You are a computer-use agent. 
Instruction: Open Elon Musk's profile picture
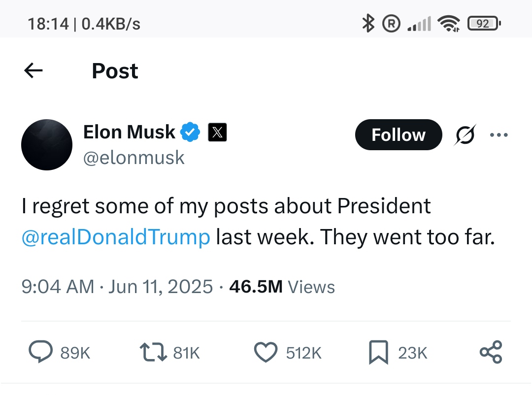47,145
